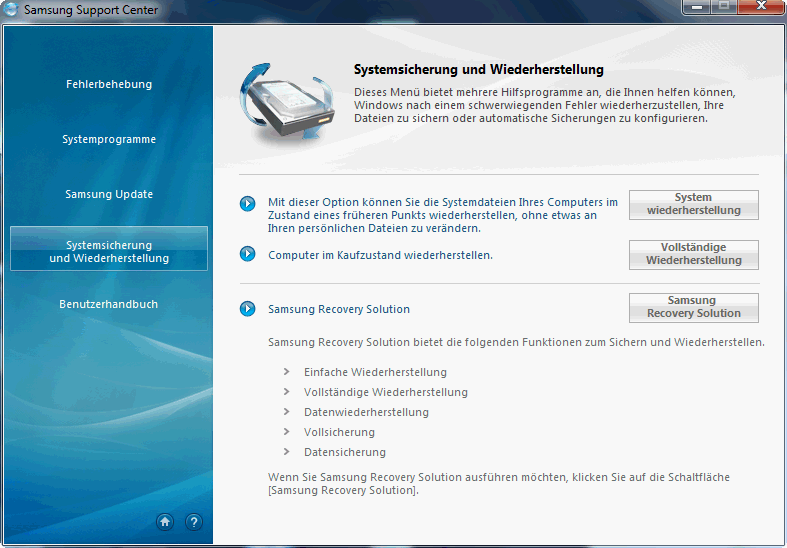The width and height of the screenshot is (787, 548).
Task: Click the arrow icon beside the Systemdateien option
Action: [248, 204]
